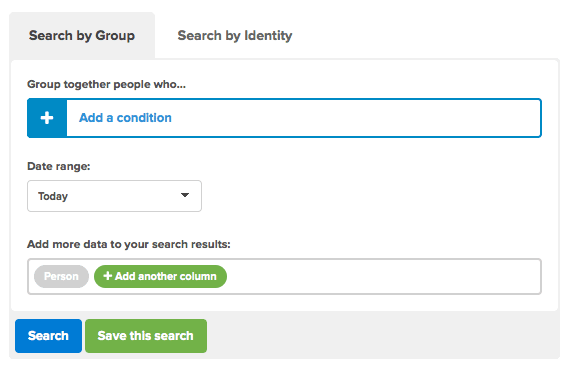Click the 'Date range:' label
The image size is (569, 372).
pos(58,166)
